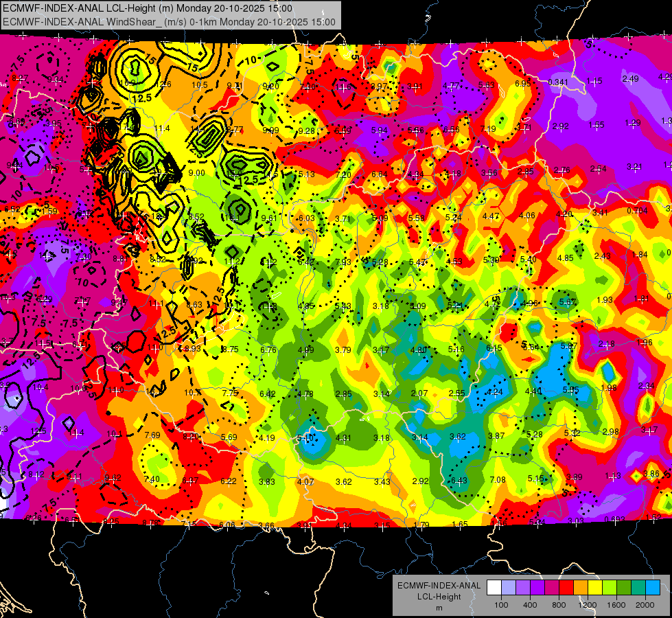The width and height of the screenshot is (672, 618).
Task: Click the grid value 4.19
Action: [267, 438]
